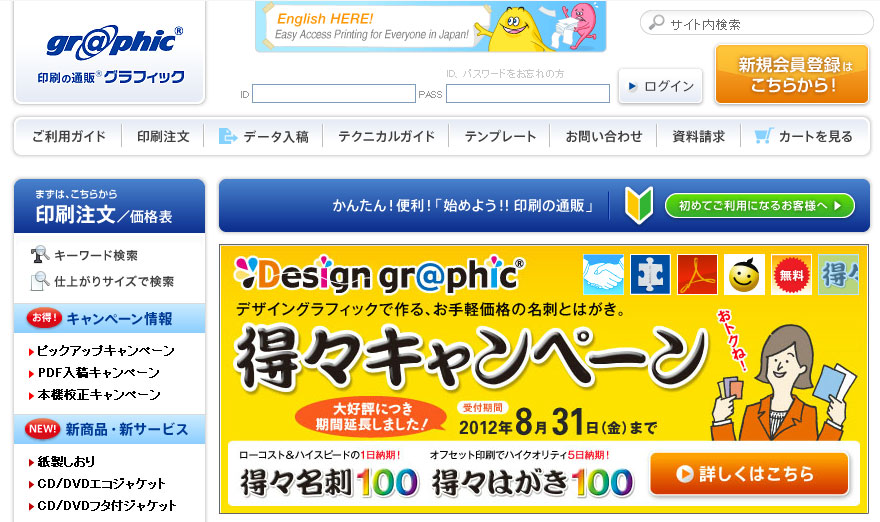Open 紙製しおり link
The height and width of the screenshot is (522, 880).
point(66,462)
